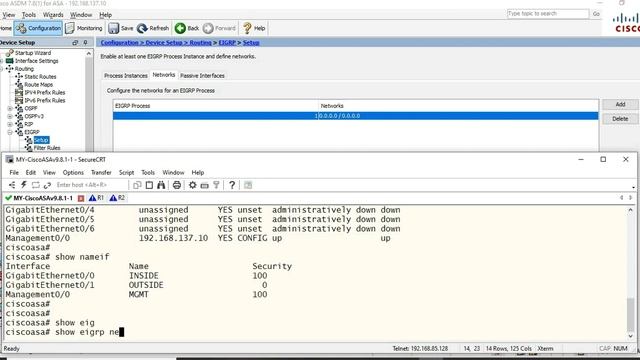
Task: Click Device Setup breadcrumb link
Action: coord(164,42)
